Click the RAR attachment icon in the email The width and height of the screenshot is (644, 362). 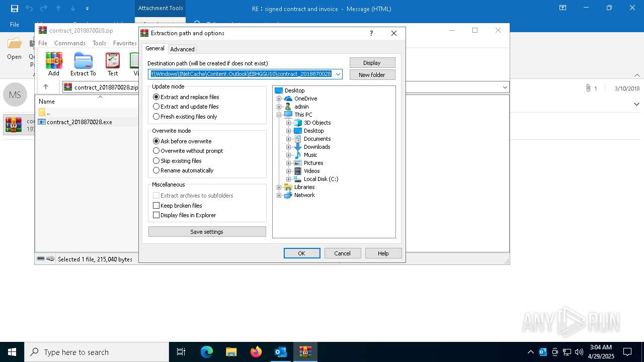pos(13,125)
